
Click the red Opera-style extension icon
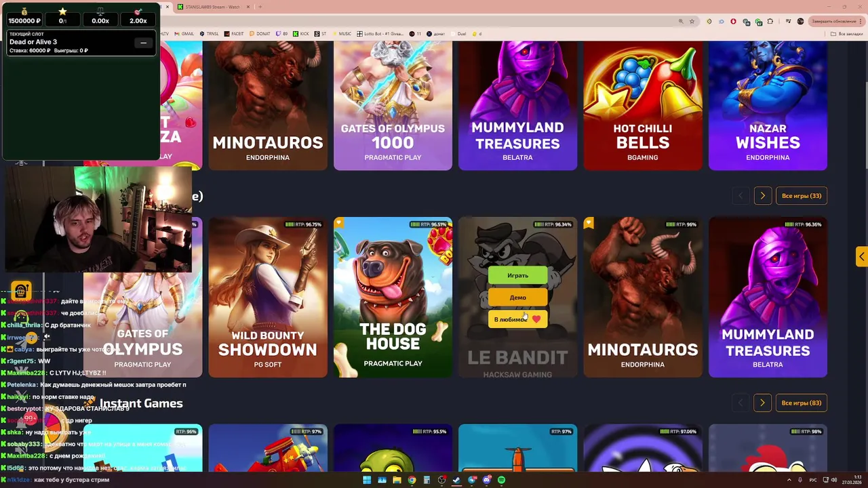tap(734, 21)
